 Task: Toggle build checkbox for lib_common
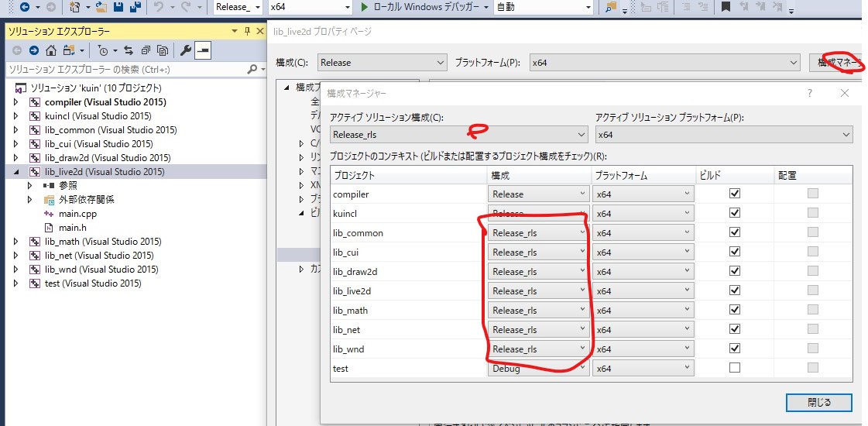(735, 232)
